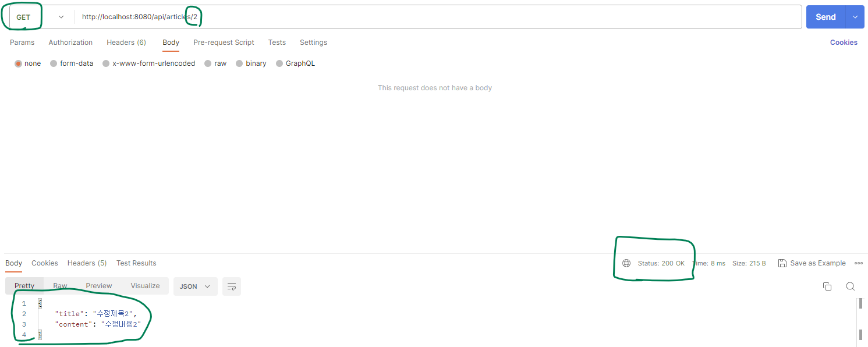This screenshot has height=347, width=868.
Task: Switch to the Params tab
Action: tap(22, 43)
